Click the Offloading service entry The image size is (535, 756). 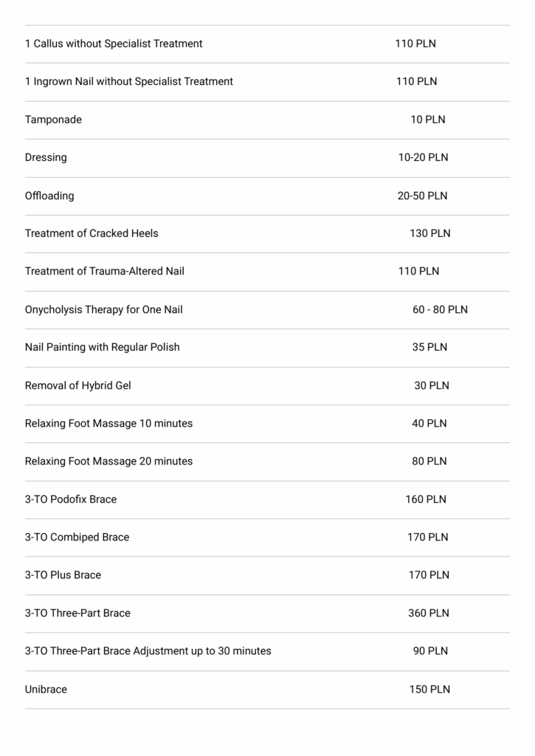tap(49, 196)
